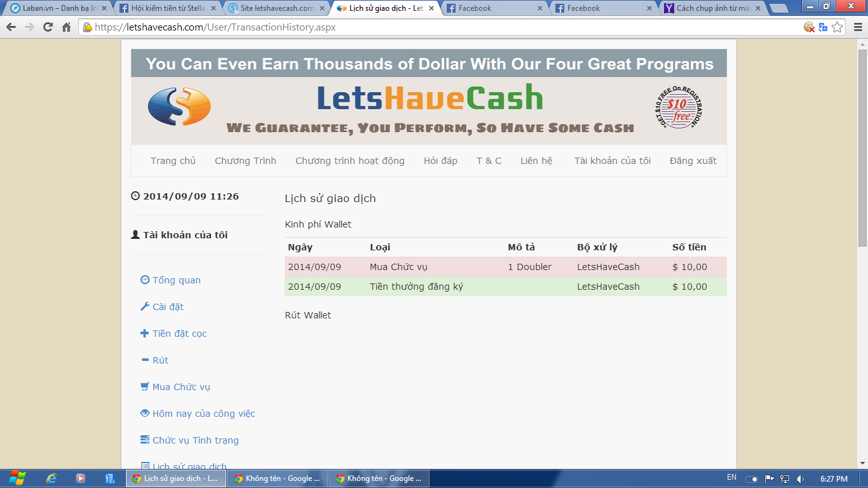The image size is (868, 488).
Task: Close the Cách chụp ảnh tab
Action: (x=759, y=8)
